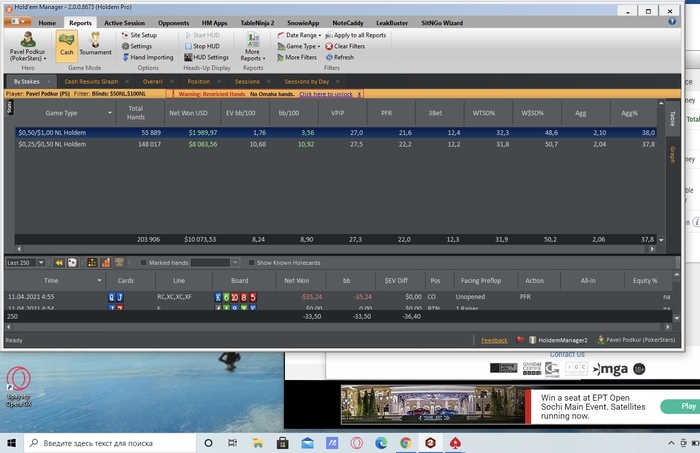Open the vertical Graph side tab
This screenshot has width=700, height=453.
(672, 154)
